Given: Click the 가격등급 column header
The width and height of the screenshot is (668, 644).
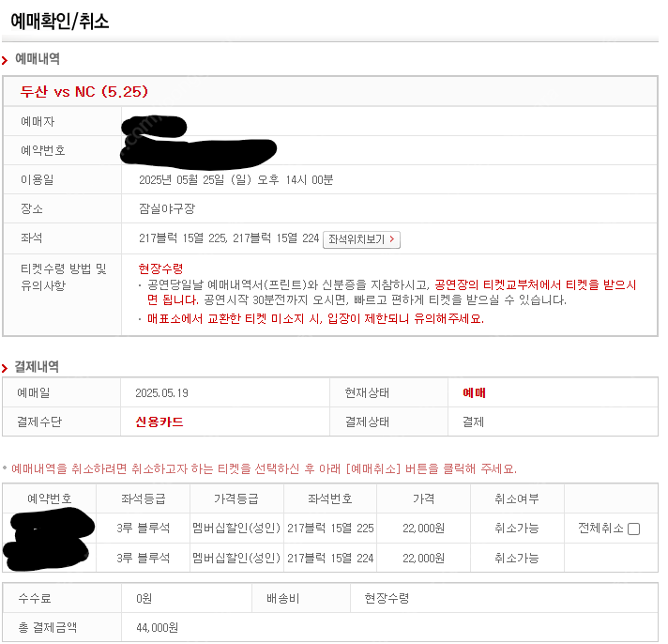Looking at the screenshot, I should (x=236, y=498).
